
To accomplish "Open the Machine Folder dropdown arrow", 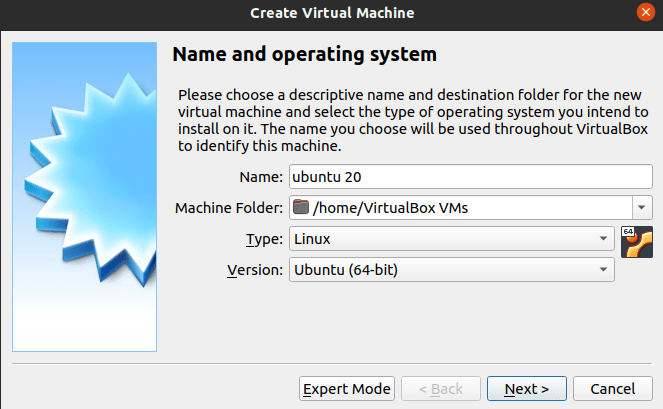I will click(642, 208).
